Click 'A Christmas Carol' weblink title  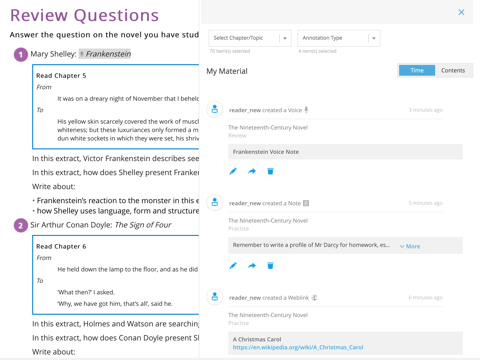coord(257,339)
